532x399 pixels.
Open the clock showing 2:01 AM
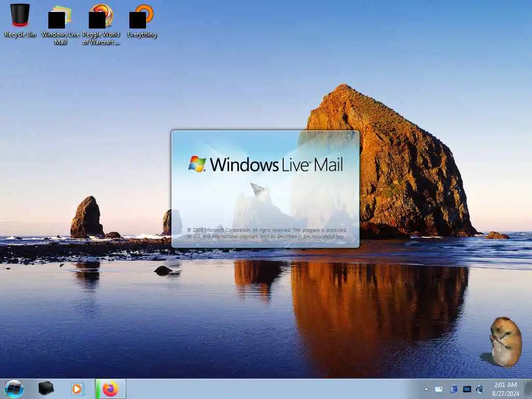(506, 389)
